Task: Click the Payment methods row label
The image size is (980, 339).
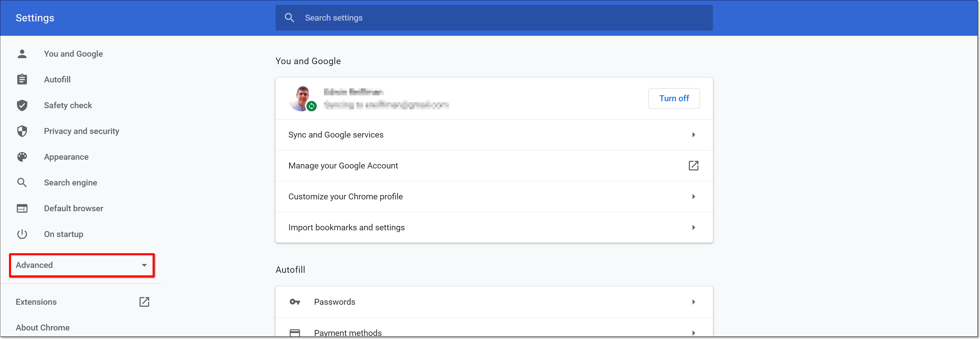Action: coord(348,333)
